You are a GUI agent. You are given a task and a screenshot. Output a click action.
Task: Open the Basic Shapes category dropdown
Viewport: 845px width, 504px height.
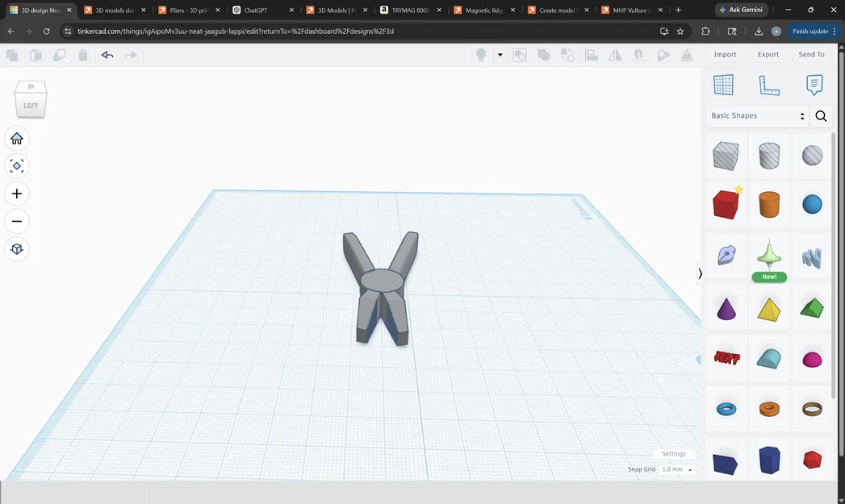tap(755, 115)
